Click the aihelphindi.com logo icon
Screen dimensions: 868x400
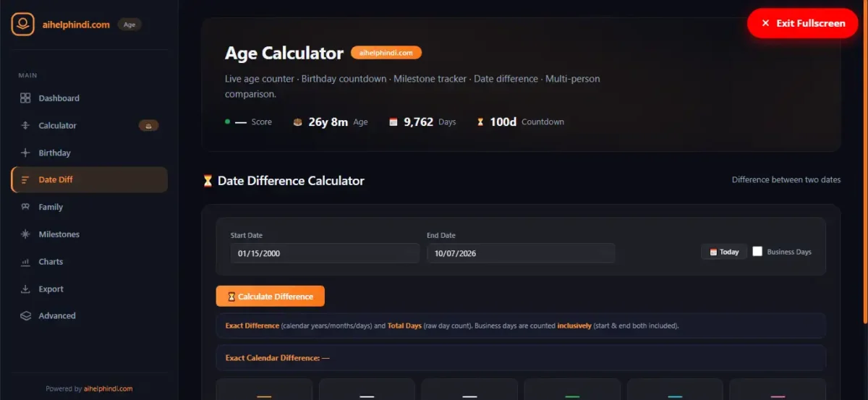[x=22, y=24]
